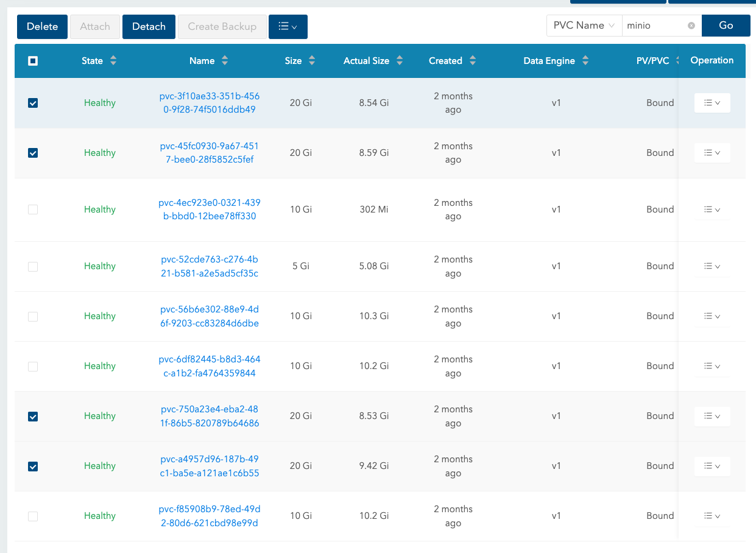Open operation menu for pvc-45fc0930
This screenshot has width=756, height=553.
(712, 153)
